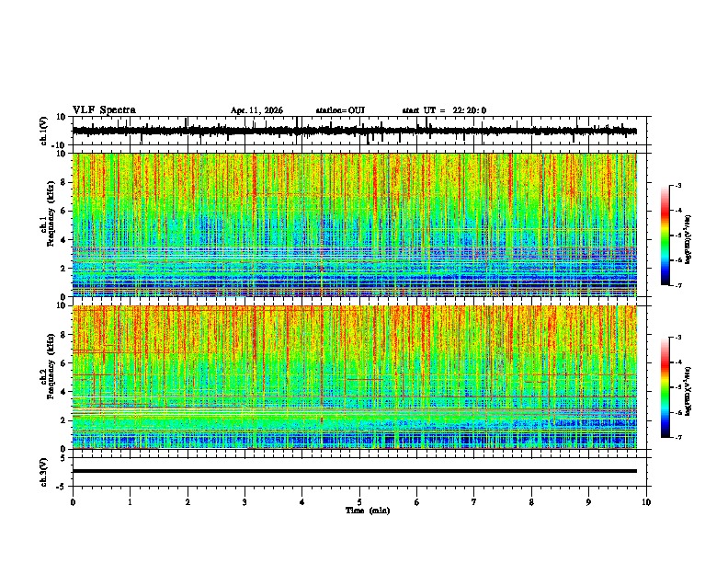Image resolution: width=728 pixels, height=563 pixels.
Task: Click the "station=OUI" header label
Action: tap(340, 110)
